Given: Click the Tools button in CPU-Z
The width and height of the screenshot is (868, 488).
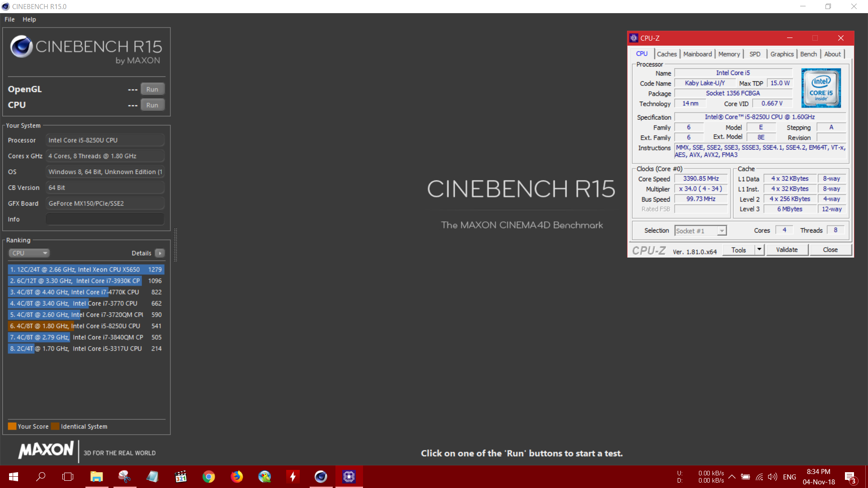Looking at the screenshot, I should pos(738,250).
